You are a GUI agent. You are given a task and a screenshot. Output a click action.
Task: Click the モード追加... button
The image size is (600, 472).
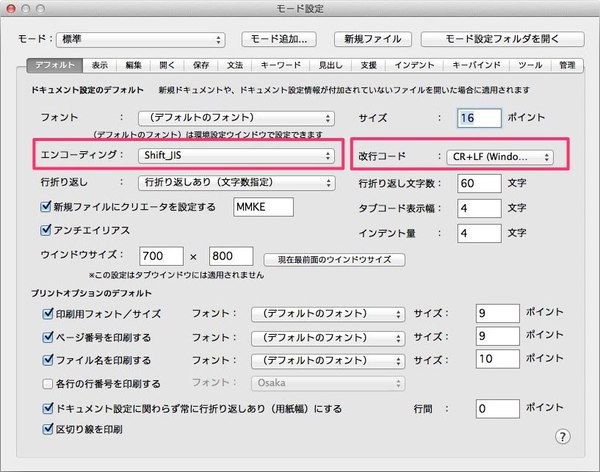point(281,40)
